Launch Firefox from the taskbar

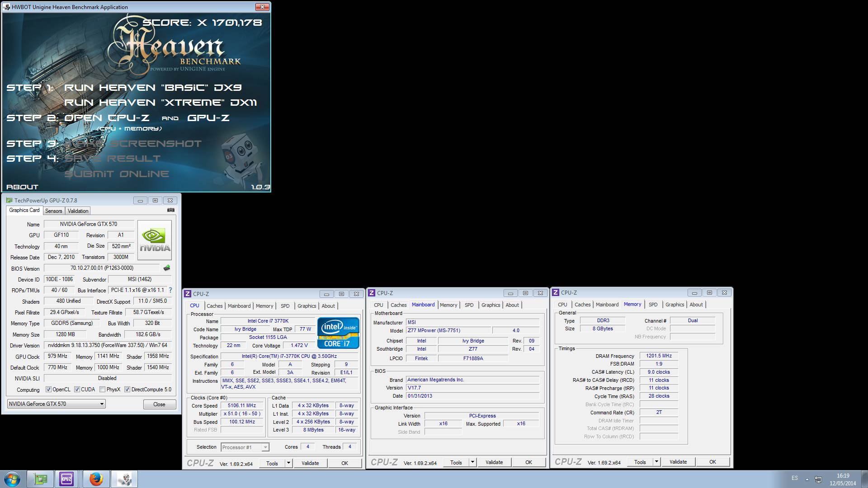click(x=96, y=479)
